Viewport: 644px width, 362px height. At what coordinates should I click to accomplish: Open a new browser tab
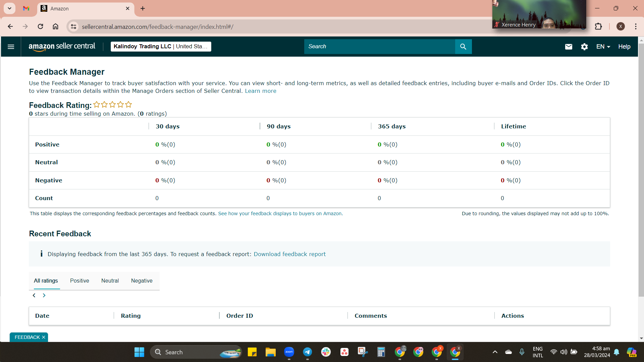click(x=143, y=8)
